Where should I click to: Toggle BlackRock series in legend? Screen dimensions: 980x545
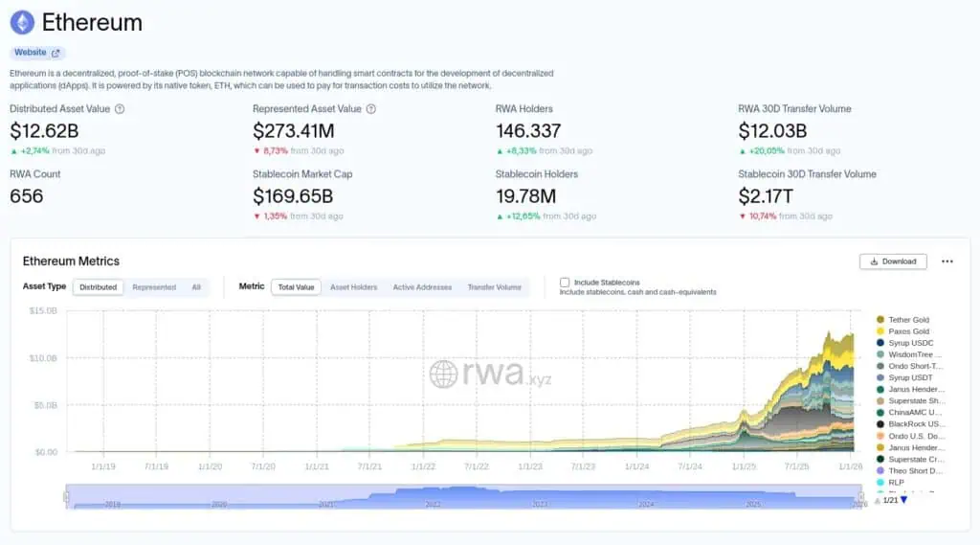pos(916,424)
